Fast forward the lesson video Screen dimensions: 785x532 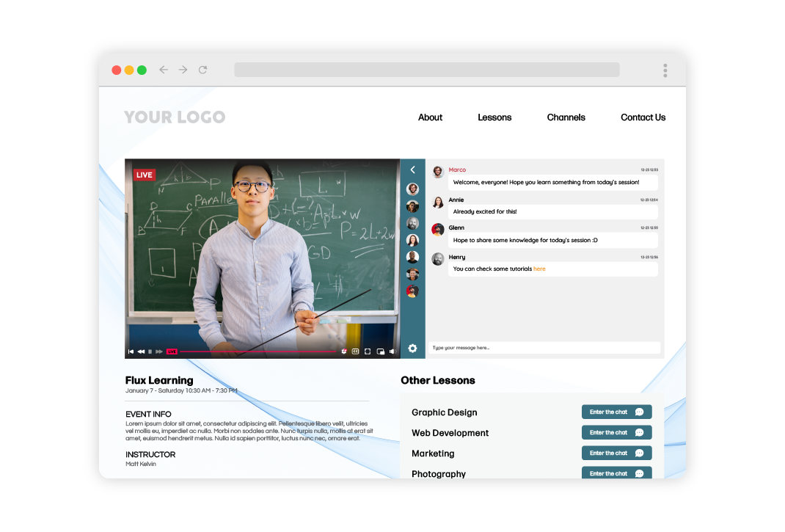[160, 351]
